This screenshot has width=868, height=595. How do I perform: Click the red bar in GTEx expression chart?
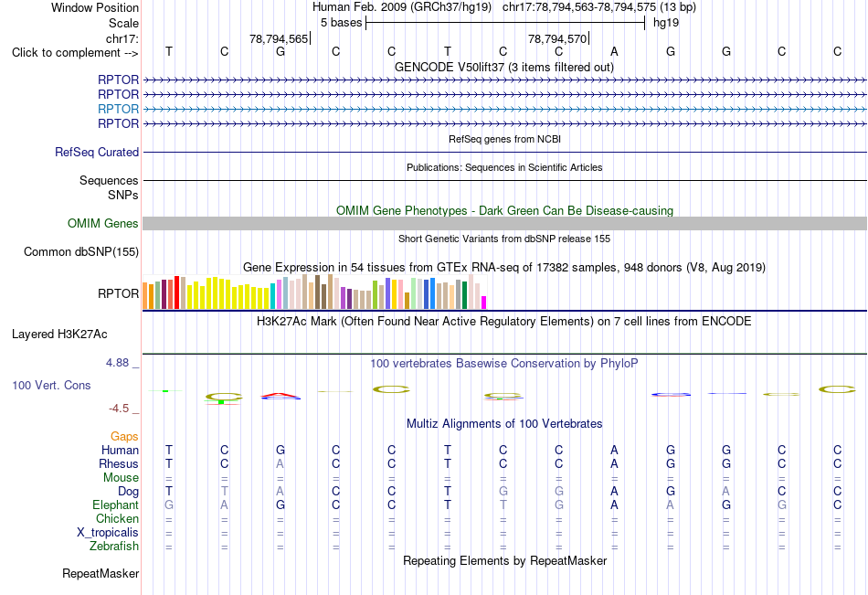pos(176,292)
